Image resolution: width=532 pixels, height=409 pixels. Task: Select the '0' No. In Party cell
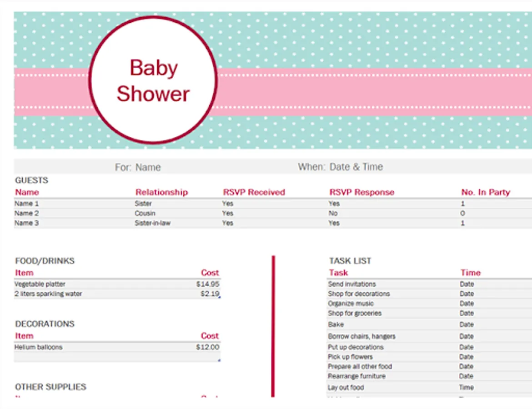[462, 213]
